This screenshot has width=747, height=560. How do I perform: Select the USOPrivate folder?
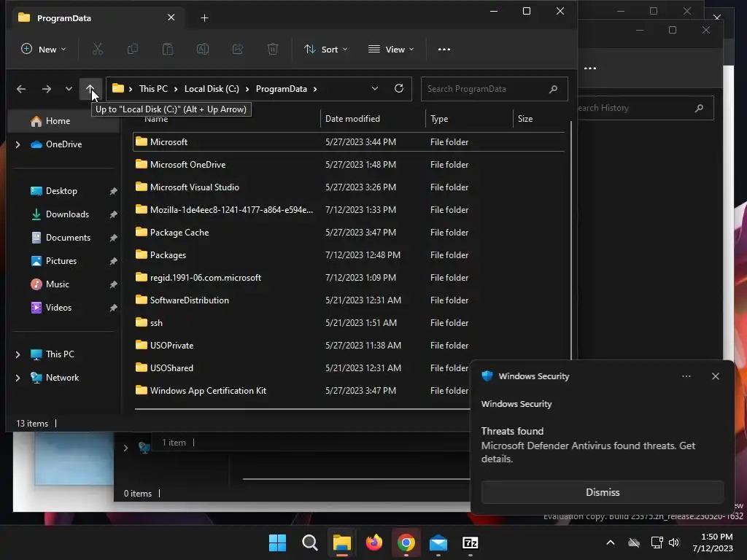pyautogui.click(x=349, y=345)
